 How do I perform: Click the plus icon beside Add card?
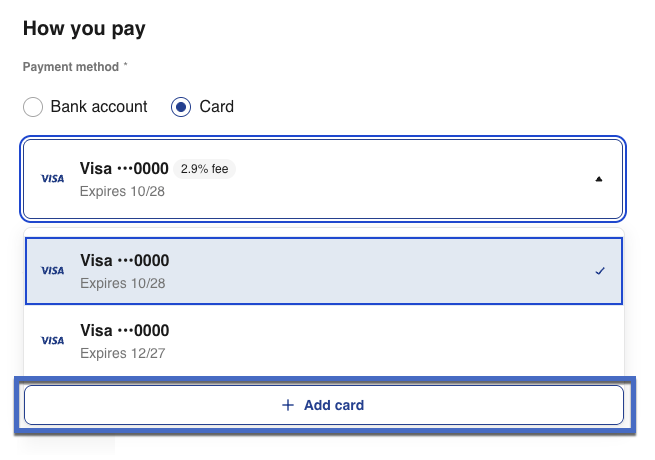[288, 405]
